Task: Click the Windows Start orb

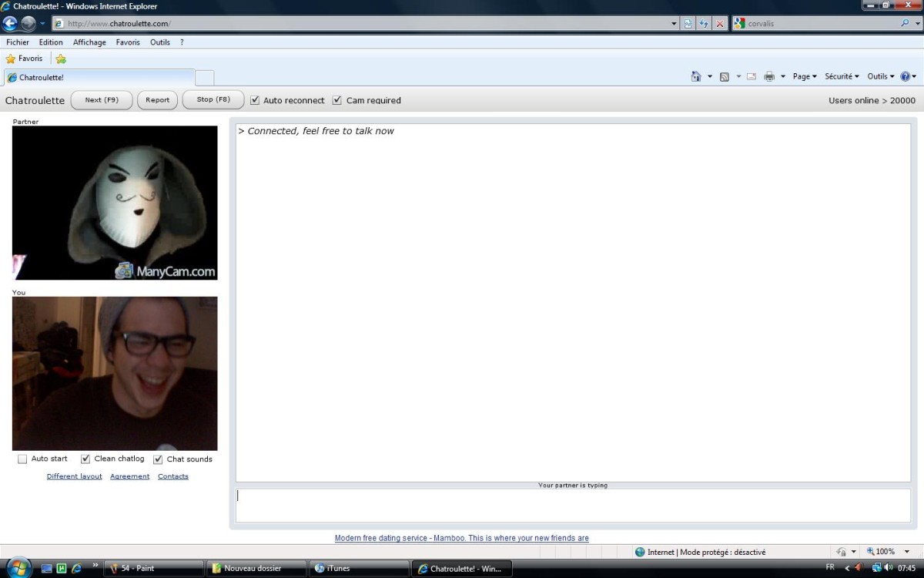Action: pyautogui.click(x=18, y=569)
